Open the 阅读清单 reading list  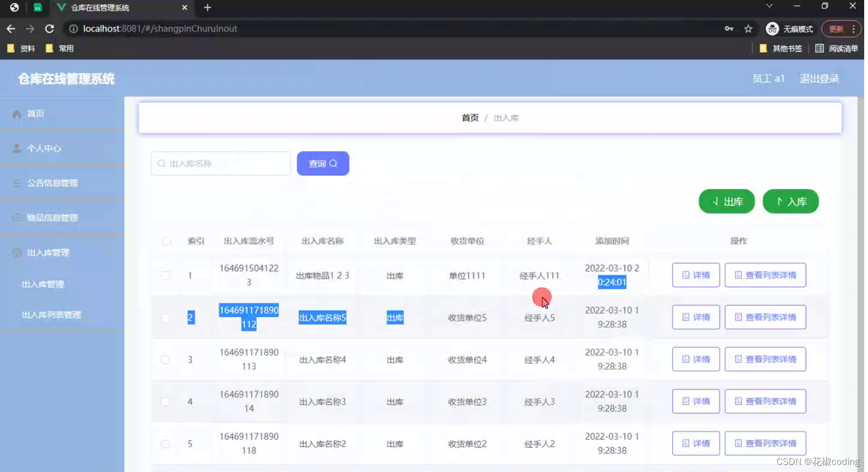[836, 48]
